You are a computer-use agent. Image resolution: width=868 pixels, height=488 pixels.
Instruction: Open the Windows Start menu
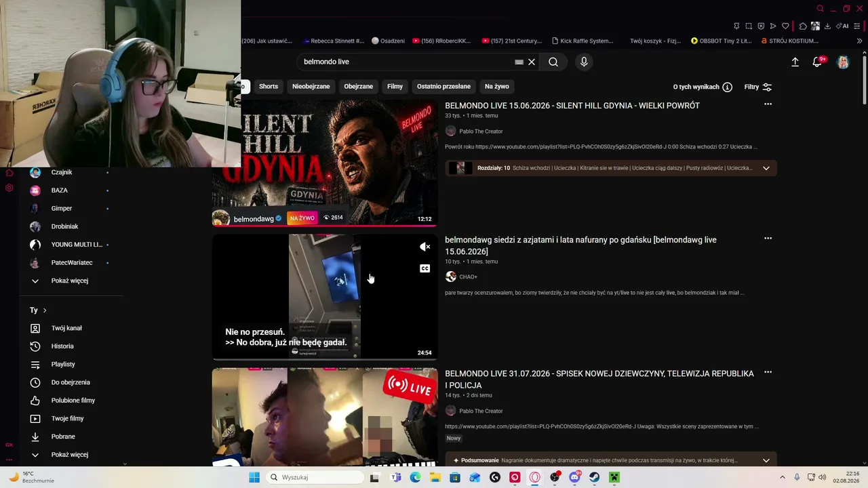254,477
